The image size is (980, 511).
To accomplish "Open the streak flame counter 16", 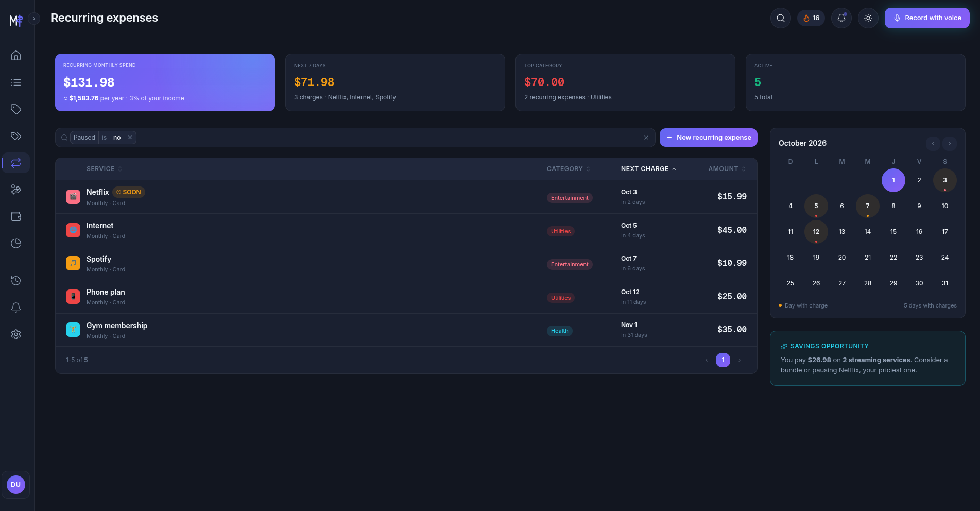I will [811, 18].
